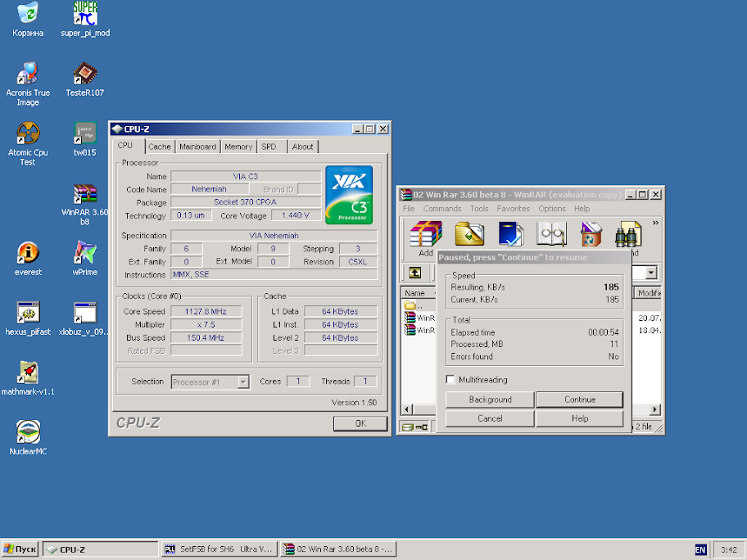Click the hexus_pifast desktop icon
Image resolution: width=747 pixels, height=560 pixels.
(x=28, y=318)
